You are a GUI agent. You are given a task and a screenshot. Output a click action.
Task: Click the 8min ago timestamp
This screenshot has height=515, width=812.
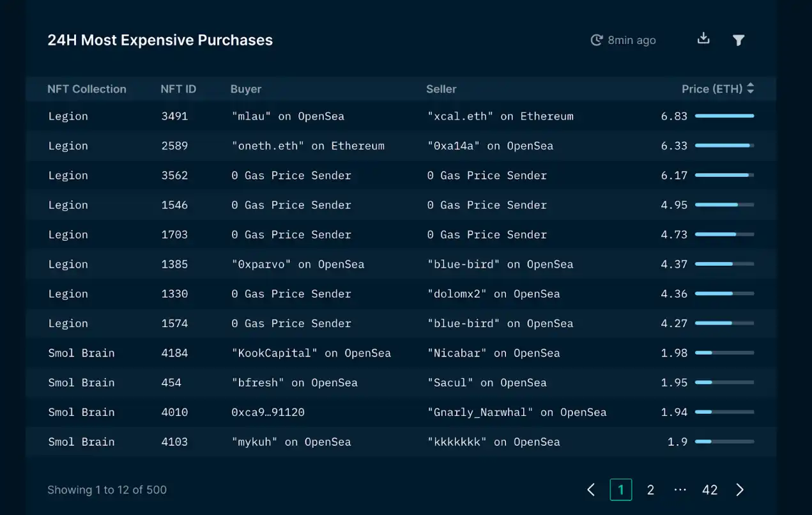point(632,40)
